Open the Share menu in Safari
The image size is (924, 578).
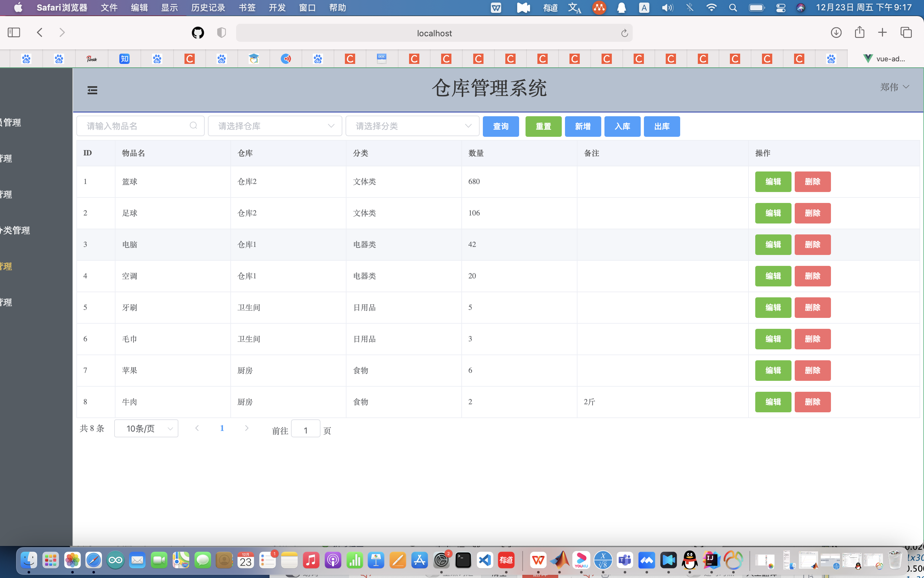(x=860, y=32)
